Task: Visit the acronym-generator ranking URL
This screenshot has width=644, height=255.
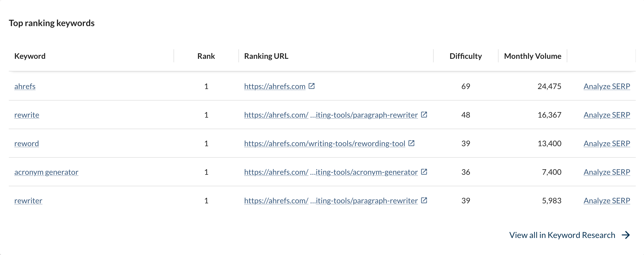Action: (x=331, y=172)
